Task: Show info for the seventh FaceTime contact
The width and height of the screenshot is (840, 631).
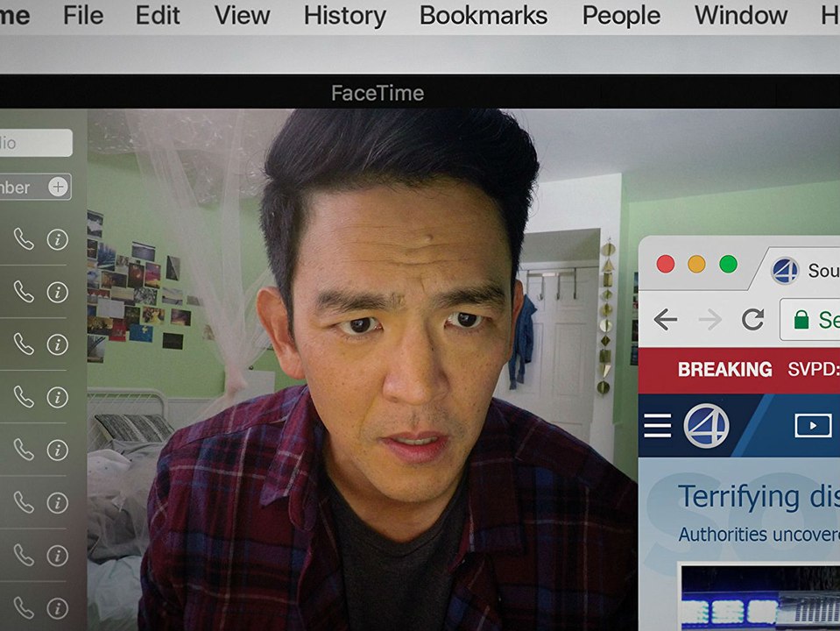Action: (x=57, y=556)
